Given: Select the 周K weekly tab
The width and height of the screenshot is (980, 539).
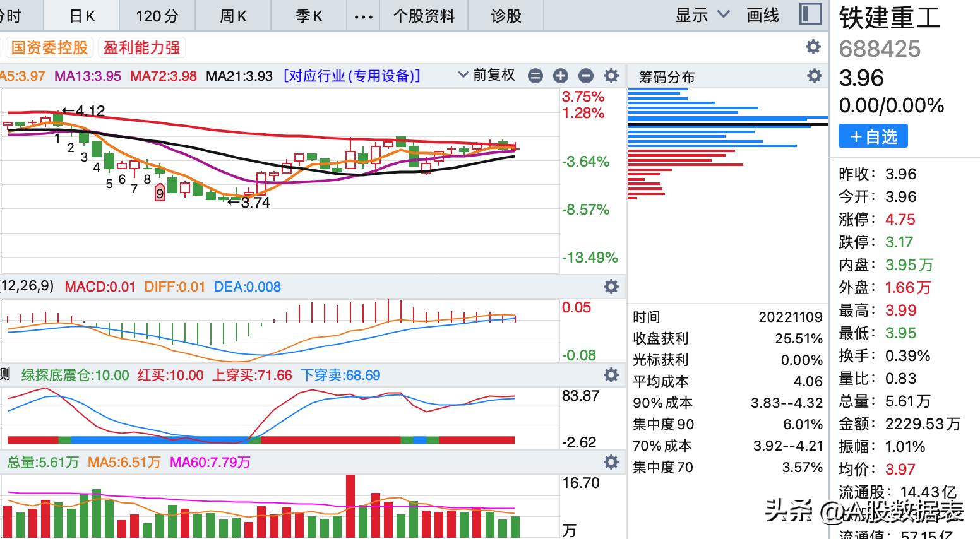Looking at the screenshot, I should (x=233, y=16).
